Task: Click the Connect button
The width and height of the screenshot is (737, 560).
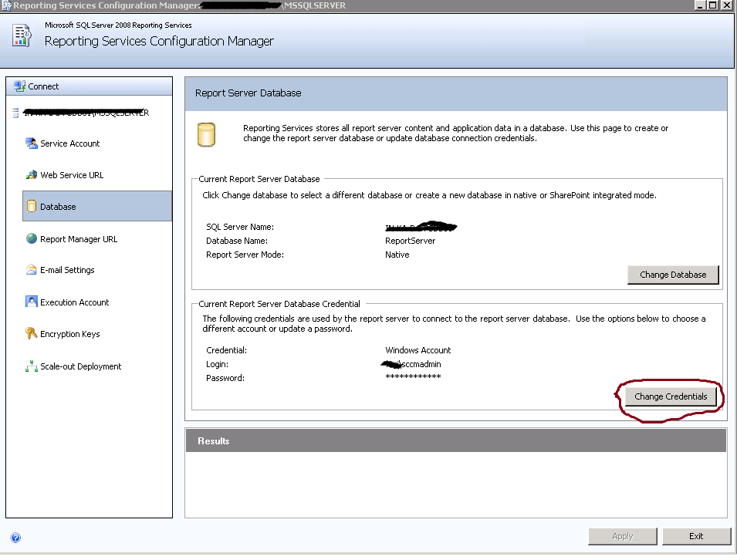Action: (90, 86)
